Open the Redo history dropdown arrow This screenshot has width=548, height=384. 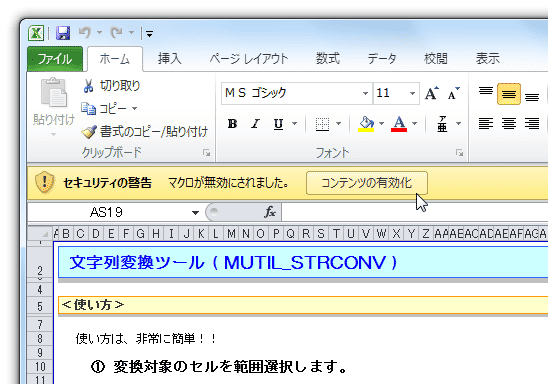tap(131, 33)
